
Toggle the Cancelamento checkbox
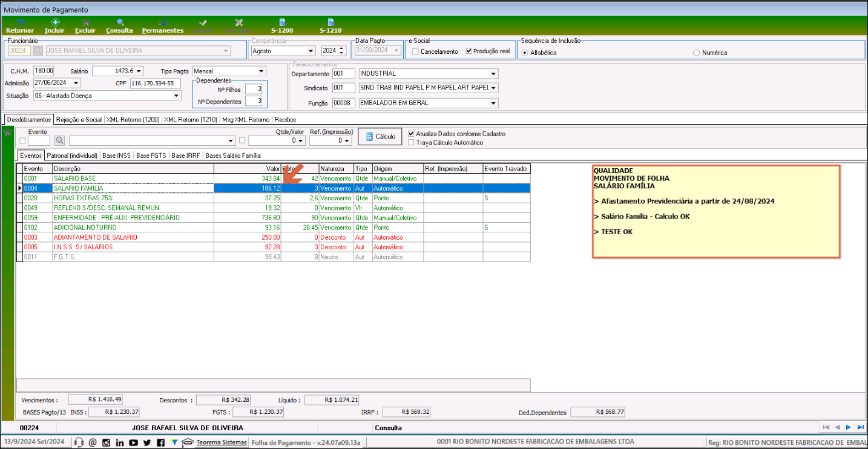coord(415,51)
